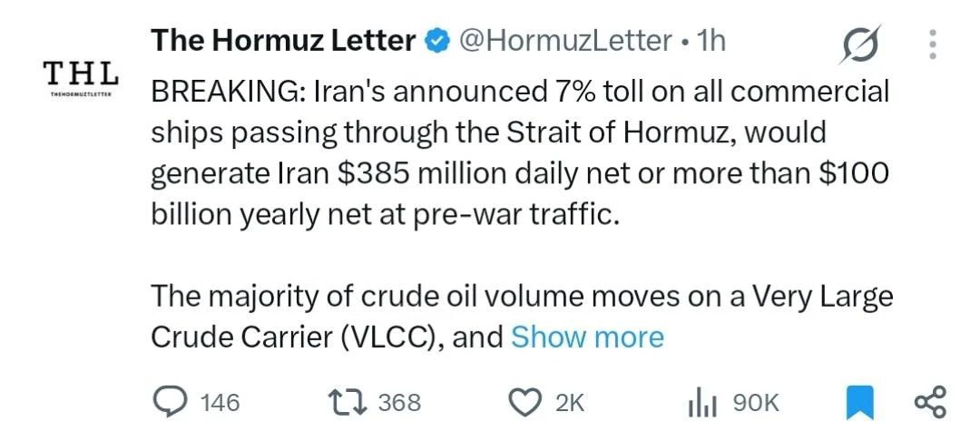The width and height of the screenshot is (980, 431).
Task: Open the 368 reposts count
Action: [401, 403]
